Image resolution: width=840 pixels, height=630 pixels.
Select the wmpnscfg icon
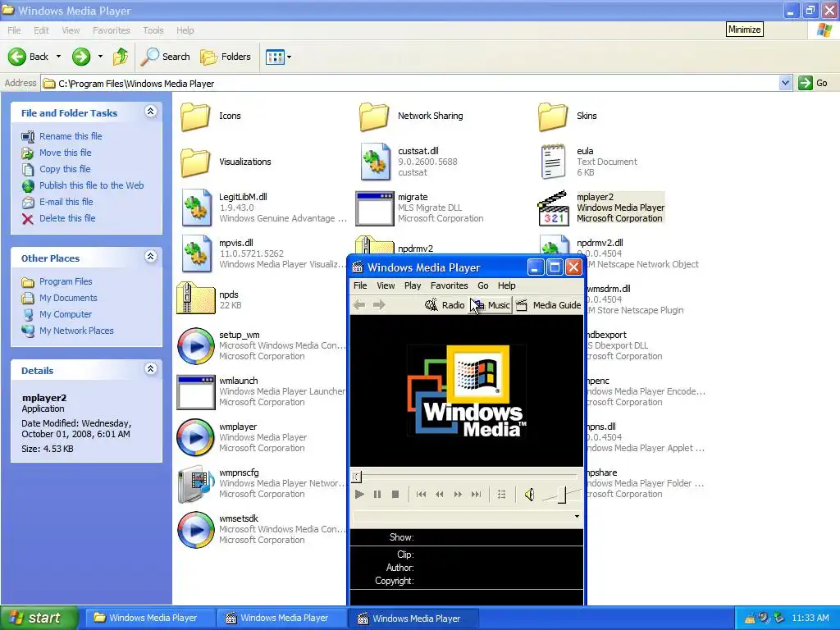(x=195, y=483)
